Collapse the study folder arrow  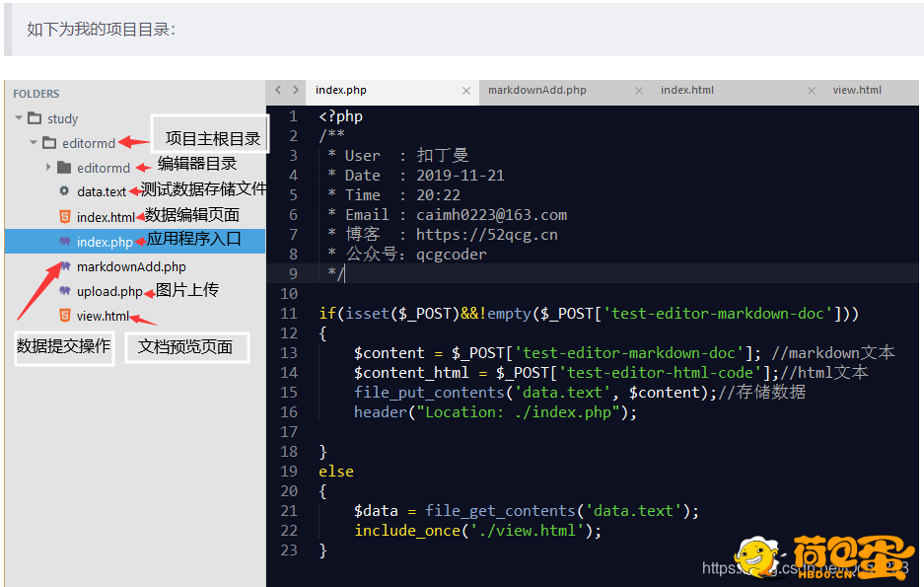[x=19, y=117]
